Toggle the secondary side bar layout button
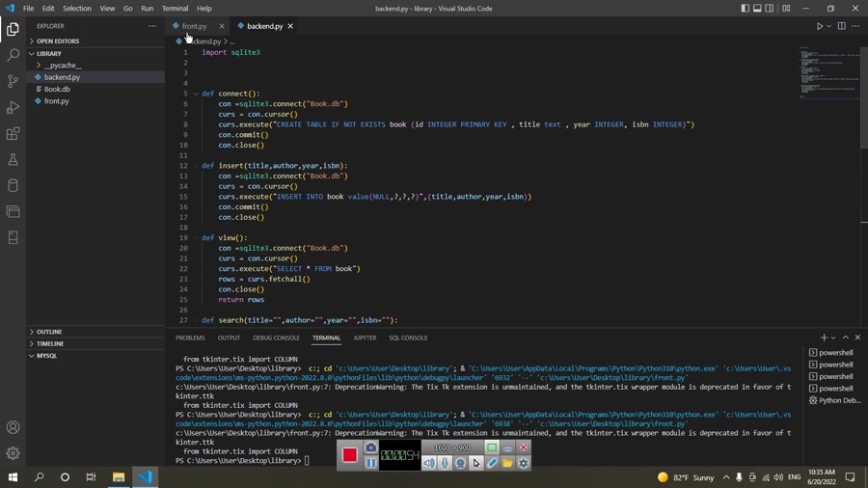Screen dimensions: 868x488 point(770,9)
